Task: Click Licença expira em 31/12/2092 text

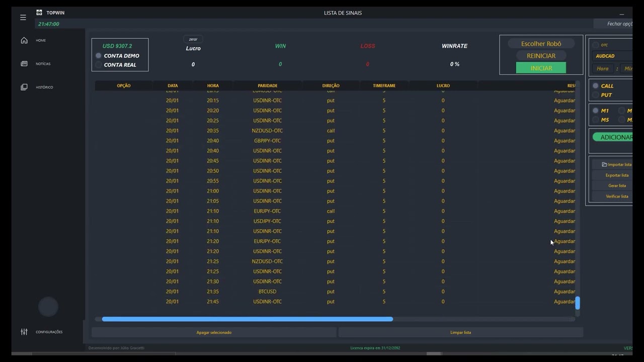Action: click(x=375, y=348)
